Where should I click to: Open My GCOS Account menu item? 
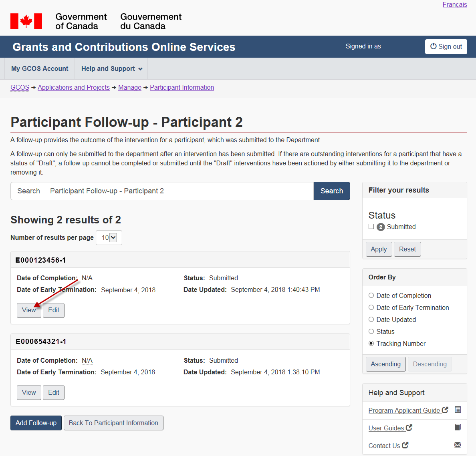pyautogui.click(x=40, y=68)
